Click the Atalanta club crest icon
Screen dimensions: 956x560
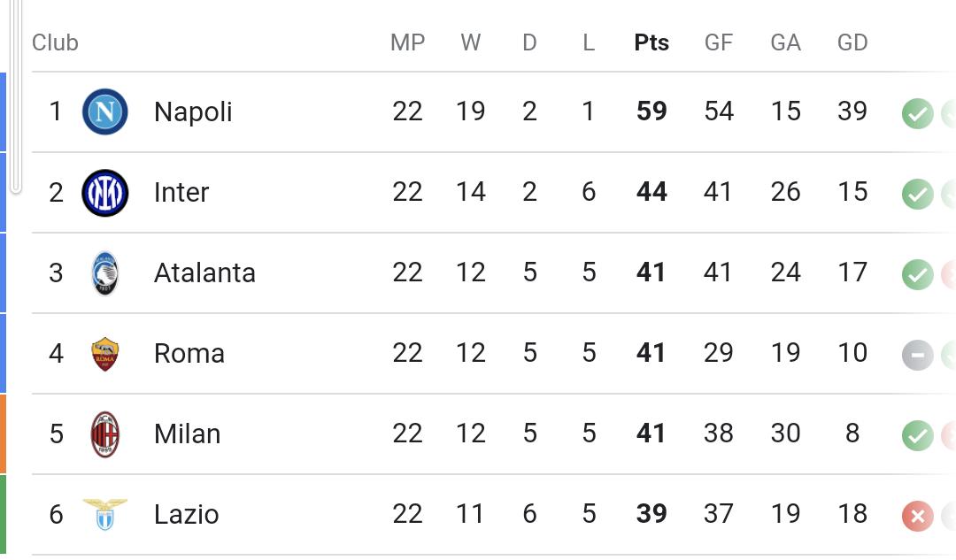pos(105,273)
